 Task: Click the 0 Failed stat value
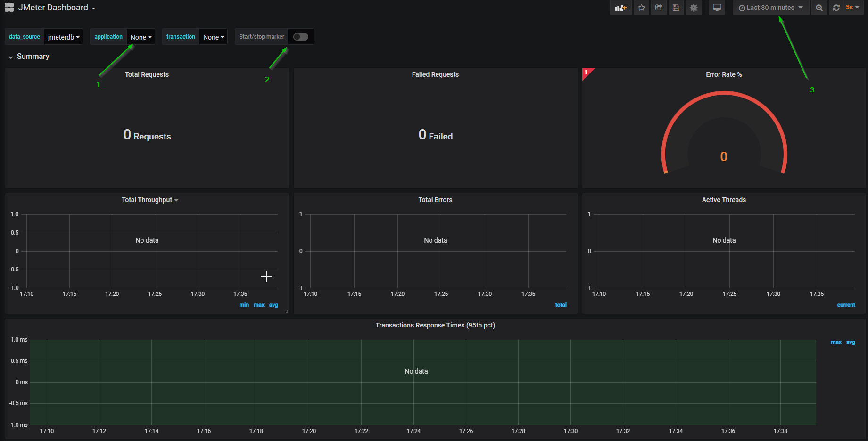point(436,135)
